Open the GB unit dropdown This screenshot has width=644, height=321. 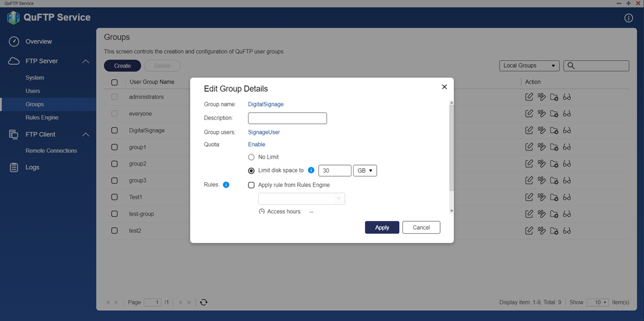pyautogui.click(x=365, y=170)
